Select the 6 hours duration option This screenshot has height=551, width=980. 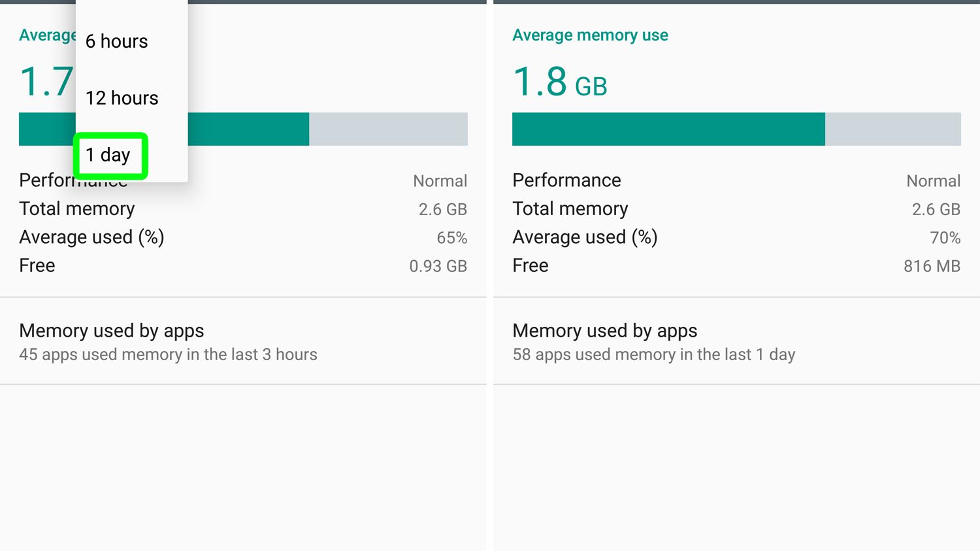pos(117,41)
